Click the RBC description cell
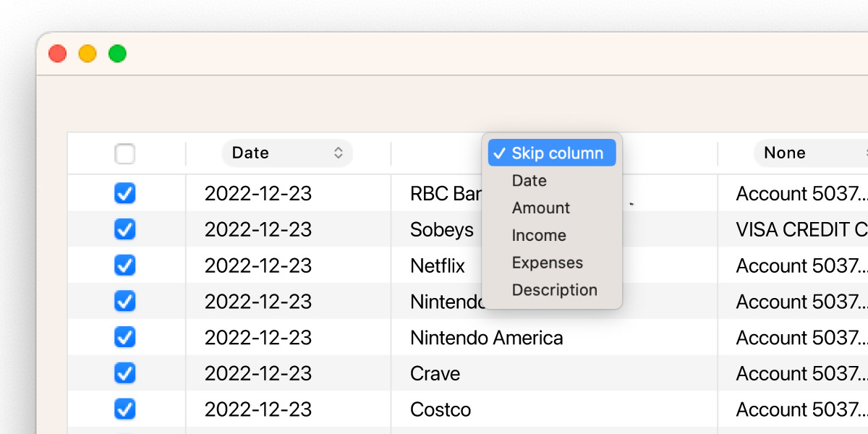 446,193
